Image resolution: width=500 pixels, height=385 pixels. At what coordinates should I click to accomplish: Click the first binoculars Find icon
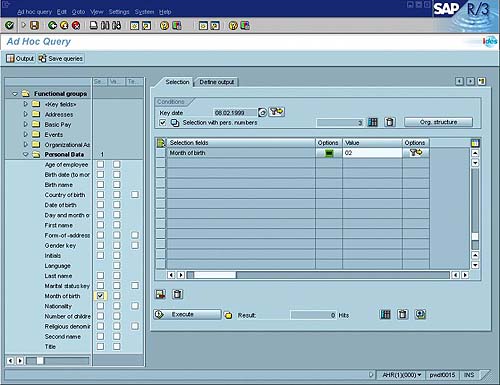click(x=105, y=25)
